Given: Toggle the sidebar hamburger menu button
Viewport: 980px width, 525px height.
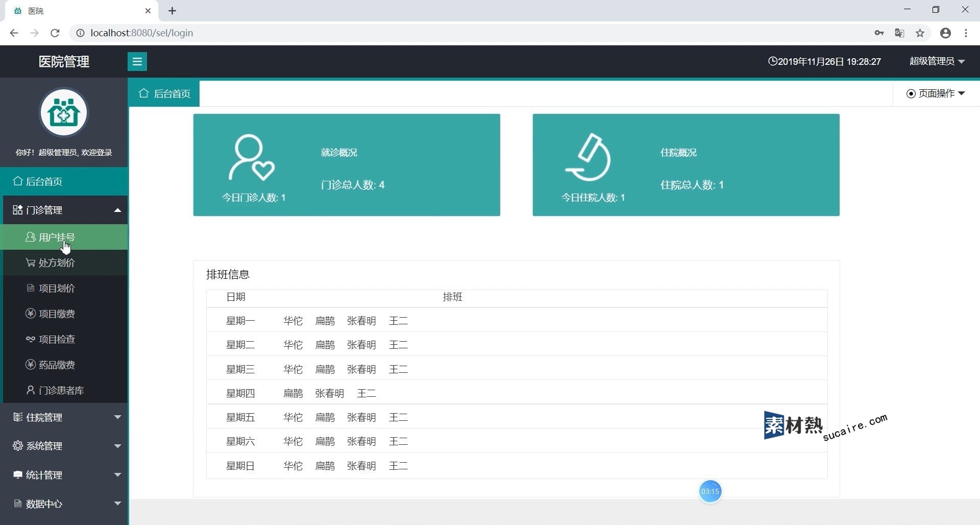Looking at the screenshot, I should [137, 62].
